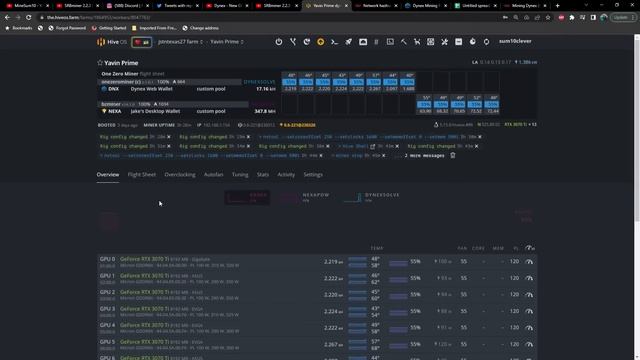Reload the browser page

pos(29,18)
